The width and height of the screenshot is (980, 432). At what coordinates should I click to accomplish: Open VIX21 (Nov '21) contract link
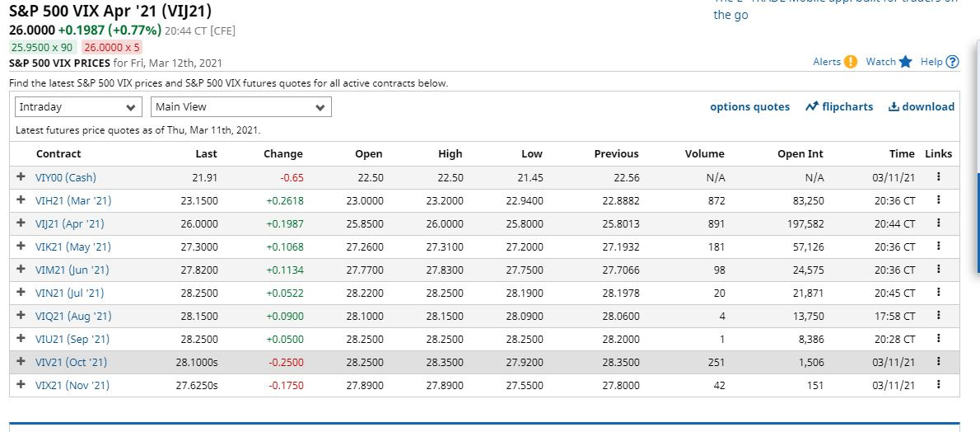(72, 386)
